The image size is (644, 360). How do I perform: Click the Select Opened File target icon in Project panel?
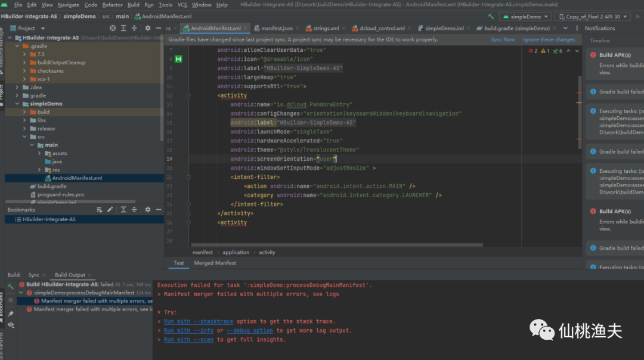pos(113,29)
